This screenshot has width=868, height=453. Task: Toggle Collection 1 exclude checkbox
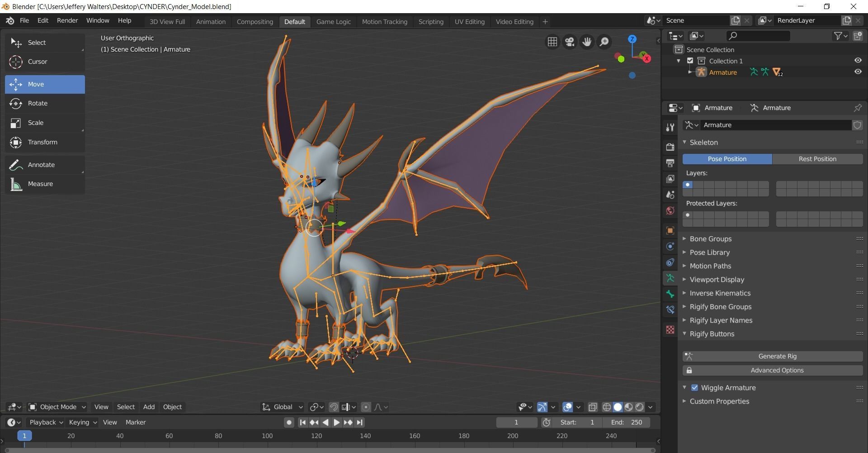coord(690,61)
